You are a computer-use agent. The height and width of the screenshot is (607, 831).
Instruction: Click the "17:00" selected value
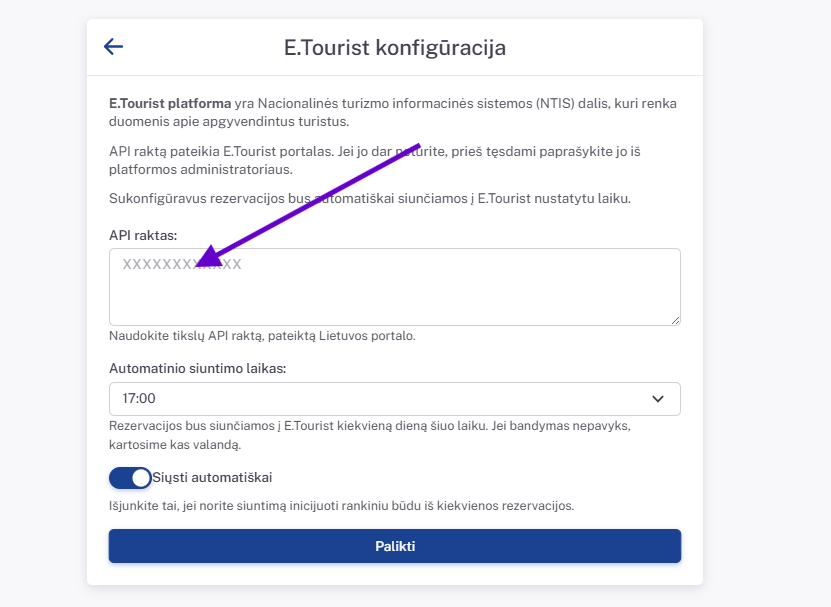[x=139, y=398]
